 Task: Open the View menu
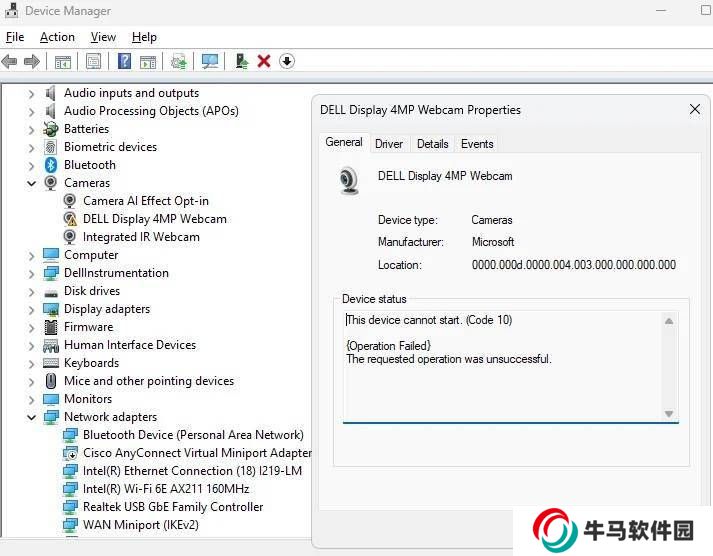pyautogui.click(x=103, y=37)
